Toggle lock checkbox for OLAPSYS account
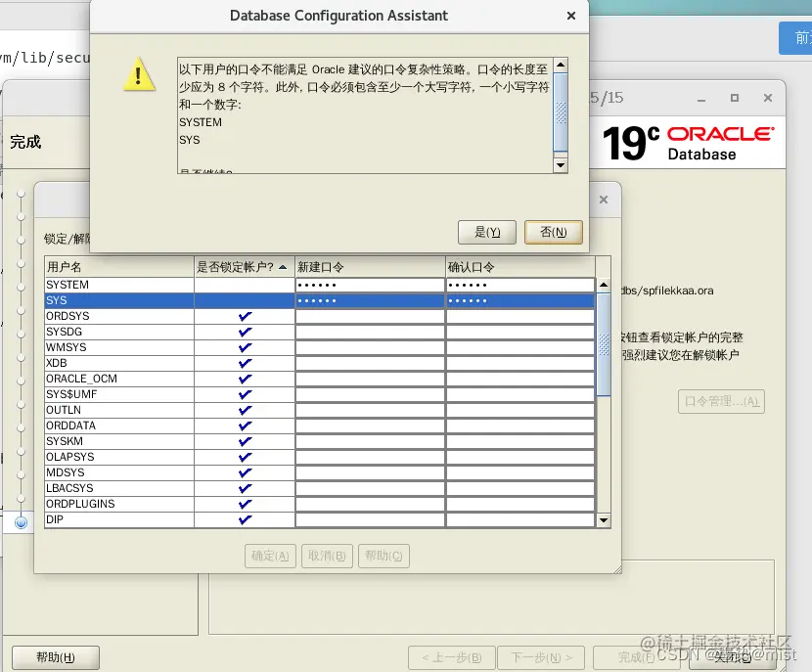Image resolution: width=812 pixels, height=672 pixels. pos(245,457)
